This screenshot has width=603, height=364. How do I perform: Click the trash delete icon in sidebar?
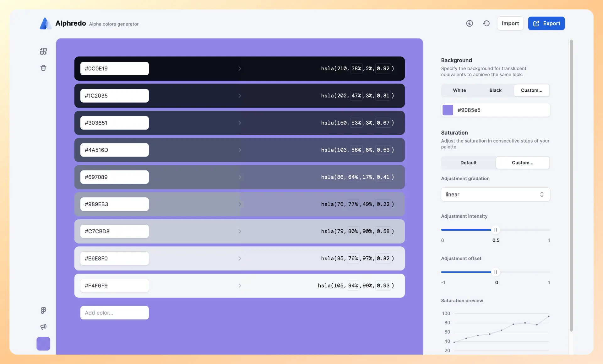[43, 68]
